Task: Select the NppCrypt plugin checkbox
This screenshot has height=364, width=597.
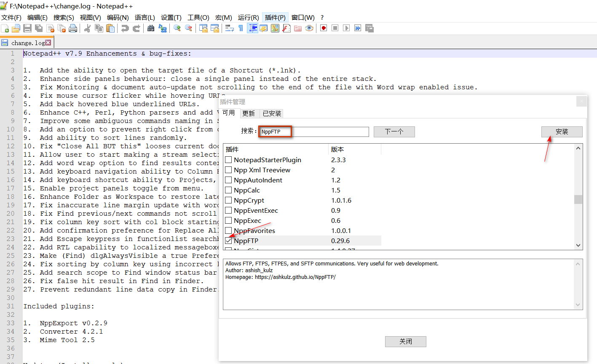Action: pos(228,201)
